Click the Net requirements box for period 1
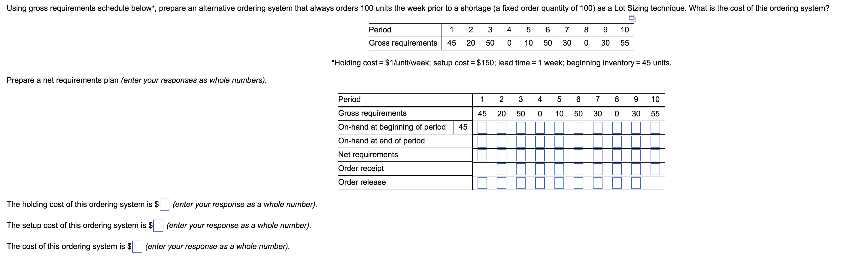The height and width of the screenshot is (273, 868). 483,155
